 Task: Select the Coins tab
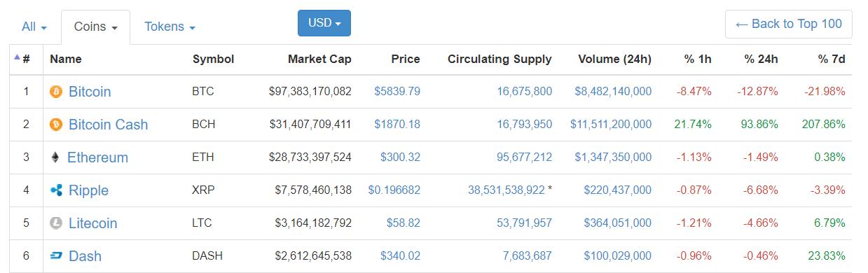(x=95, y=27)
